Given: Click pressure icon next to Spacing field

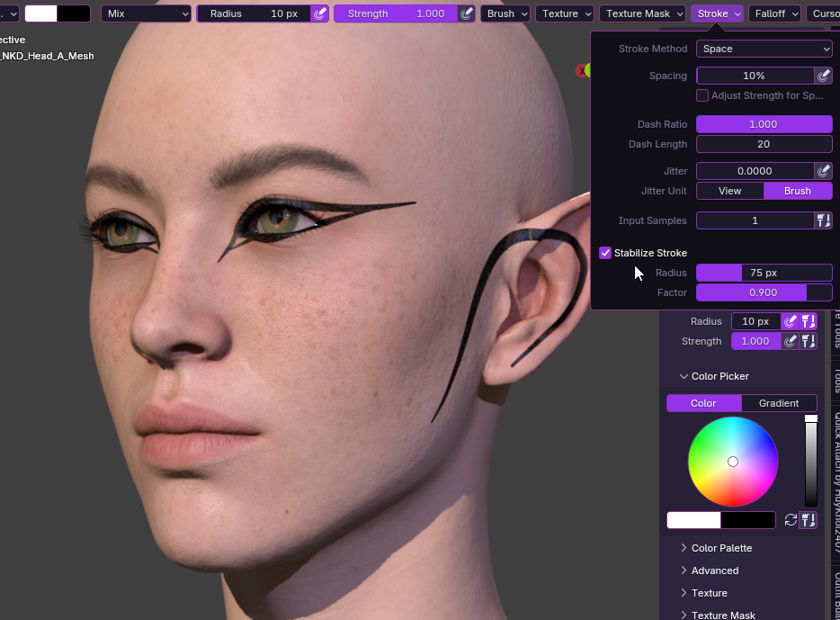Looking at the screenshot, I should click(x=823, y=76).
